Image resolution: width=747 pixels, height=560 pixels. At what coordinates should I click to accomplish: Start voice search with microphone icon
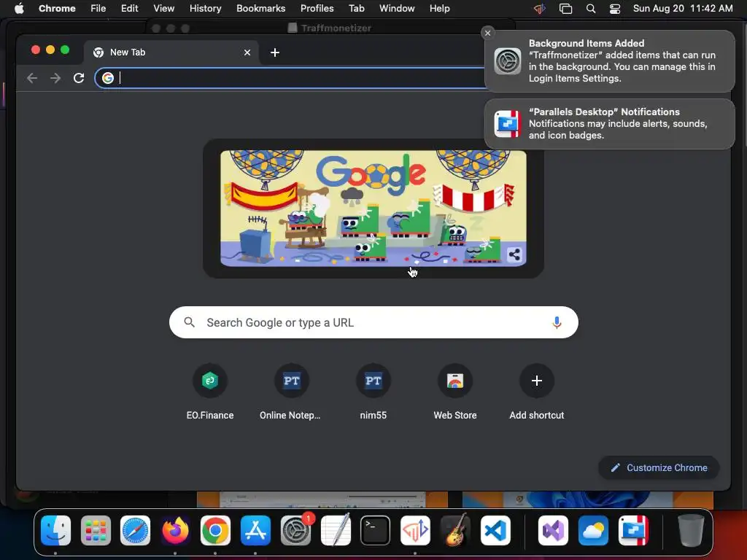tap(557, 322)
